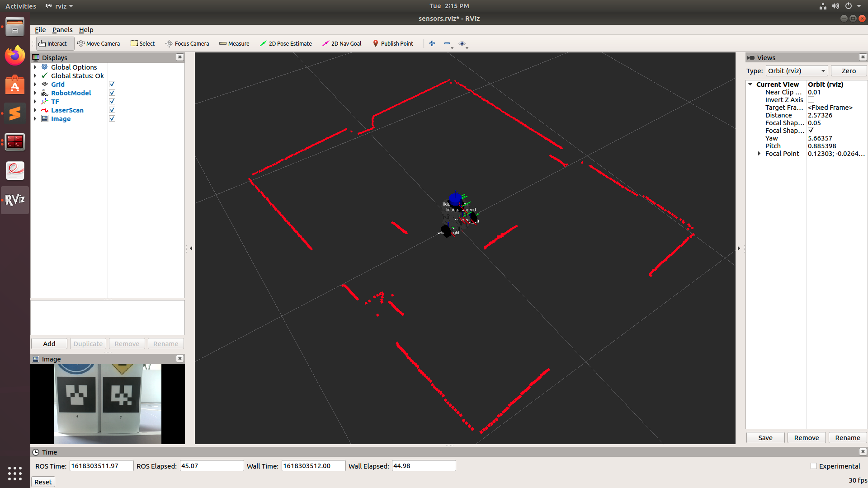
Task: Activate the Focus Camera tool
Action: click(x=187, y=43)
